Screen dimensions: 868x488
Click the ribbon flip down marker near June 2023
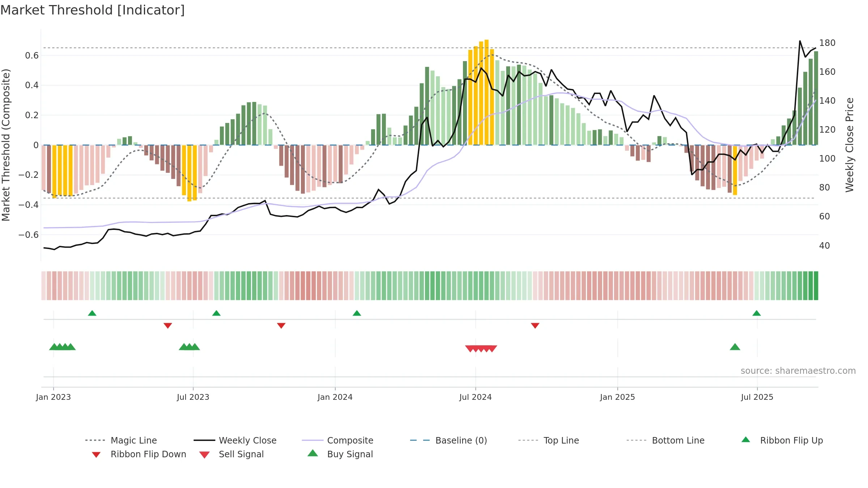tap(168, 326)
